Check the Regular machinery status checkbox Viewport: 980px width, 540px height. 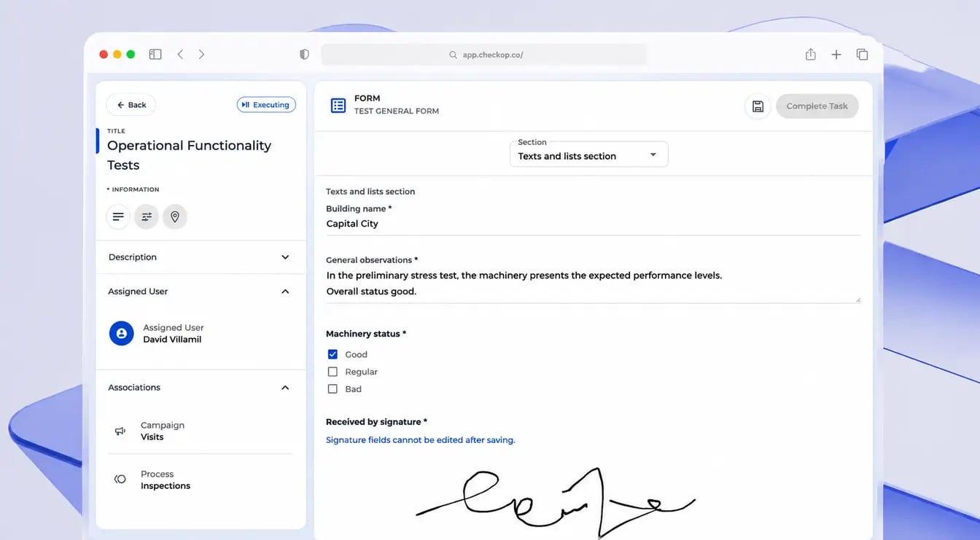point(332,372)
